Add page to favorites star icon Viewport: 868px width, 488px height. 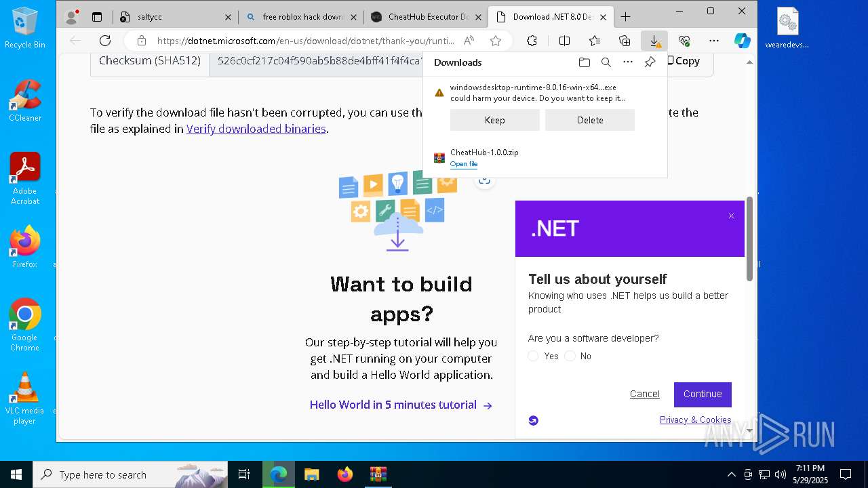pyautogui.click(x=496, y=41)
